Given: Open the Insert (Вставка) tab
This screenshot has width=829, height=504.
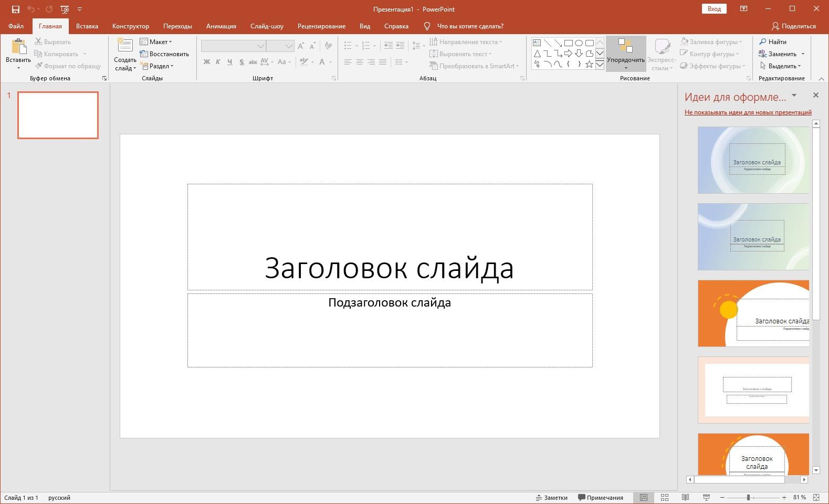Looking at the screenshot, I should [x=87, y=26].
